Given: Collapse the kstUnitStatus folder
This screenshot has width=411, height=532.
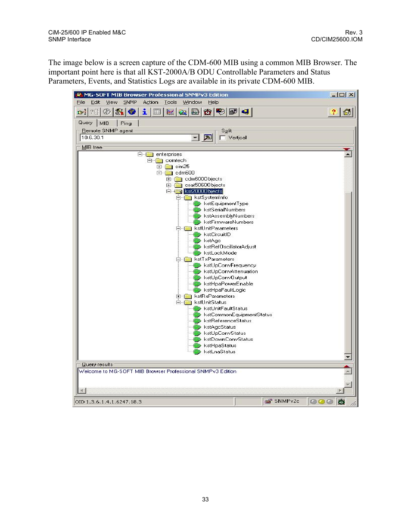Looking at the screenshot, I should [178, 302].
